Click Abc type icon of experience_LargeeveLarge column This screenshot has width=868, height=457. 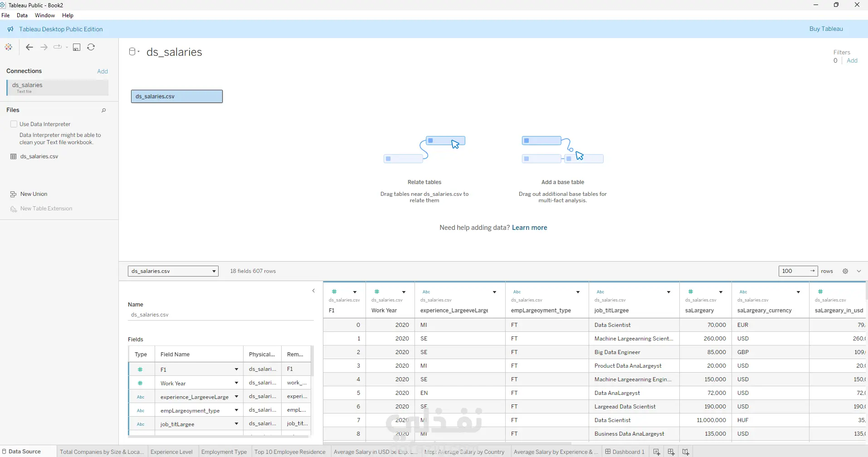(426, 292)
